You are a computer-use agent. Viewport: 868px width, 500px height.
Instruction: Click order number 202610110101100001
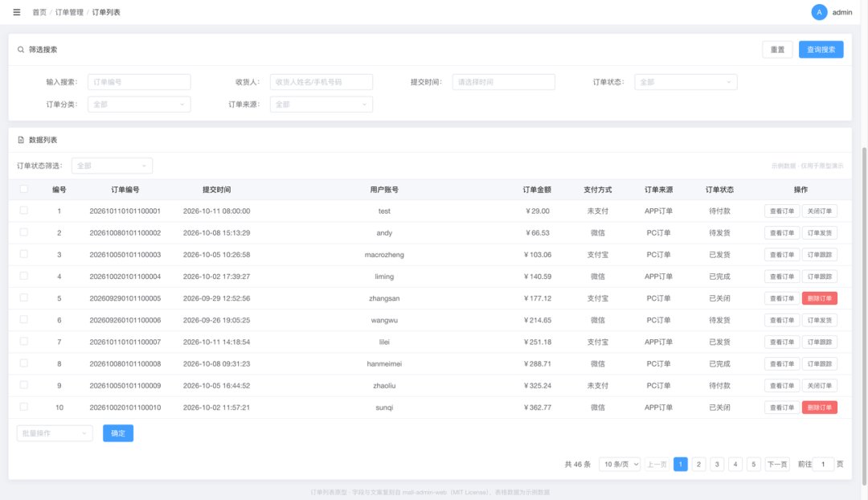(x=125, y=211)
